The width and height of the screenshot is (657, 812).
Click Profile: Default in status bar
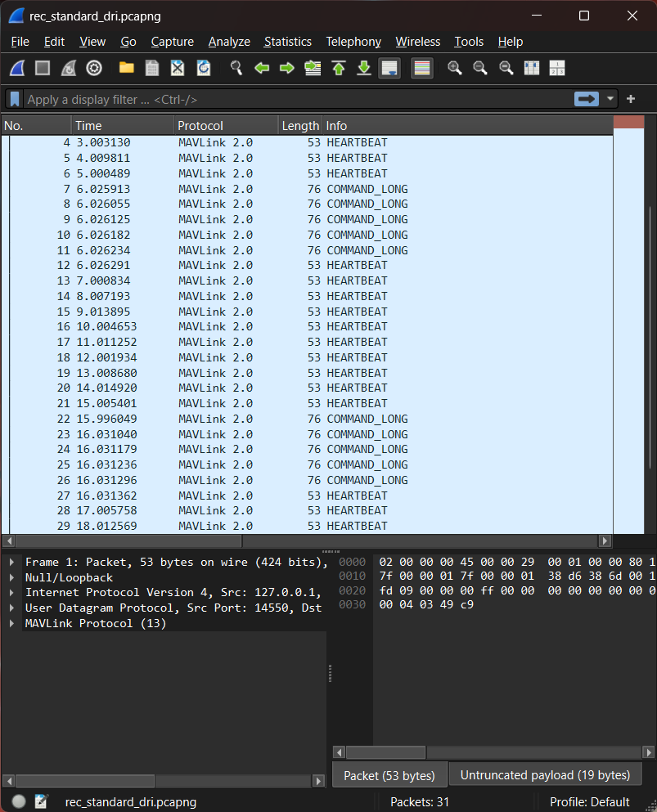point(589,801)
